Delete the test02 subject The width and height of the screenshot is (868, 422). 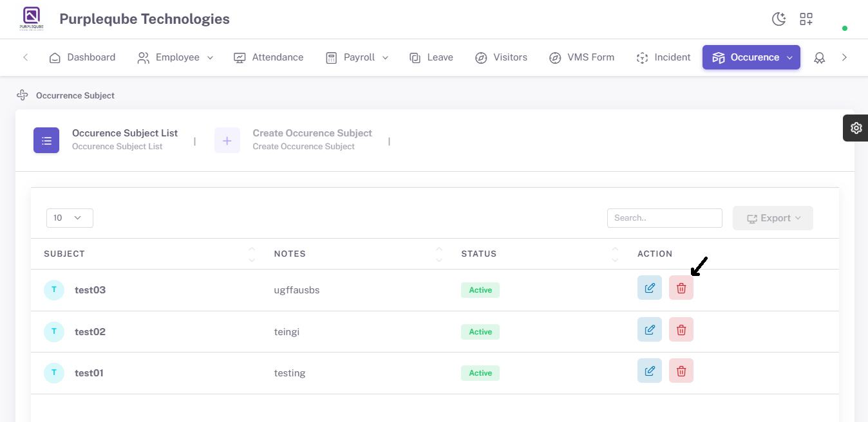[681, 329]
